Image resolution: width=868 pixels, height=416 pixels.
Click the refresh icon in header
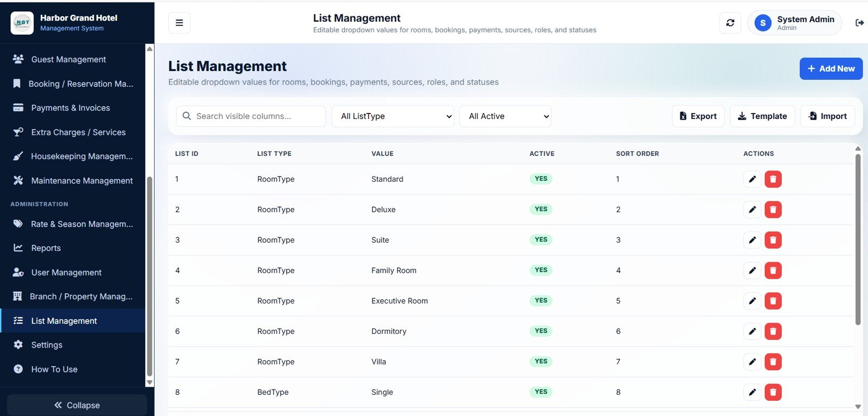coord(730,23)
